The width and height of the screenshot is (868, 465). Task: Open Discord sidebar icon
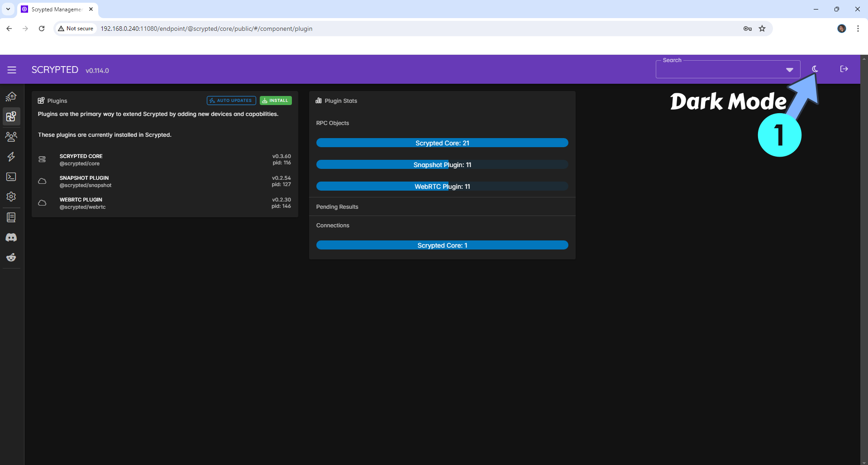[x=11, y=237]
